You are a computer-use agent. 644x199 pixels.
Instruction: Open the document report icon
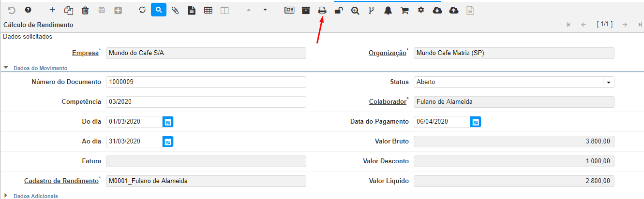[192, 10]
